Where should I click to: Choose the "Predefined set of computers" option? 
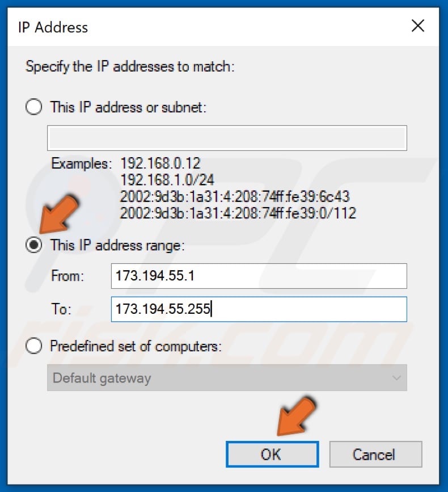(x=34, y=346)
